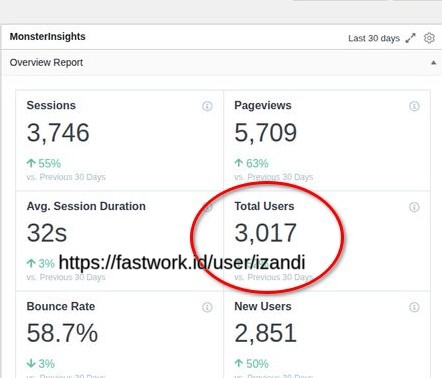Expand MonsterInsights widget to full width
Screen dimensions: 442x378
tap(411, 38)
